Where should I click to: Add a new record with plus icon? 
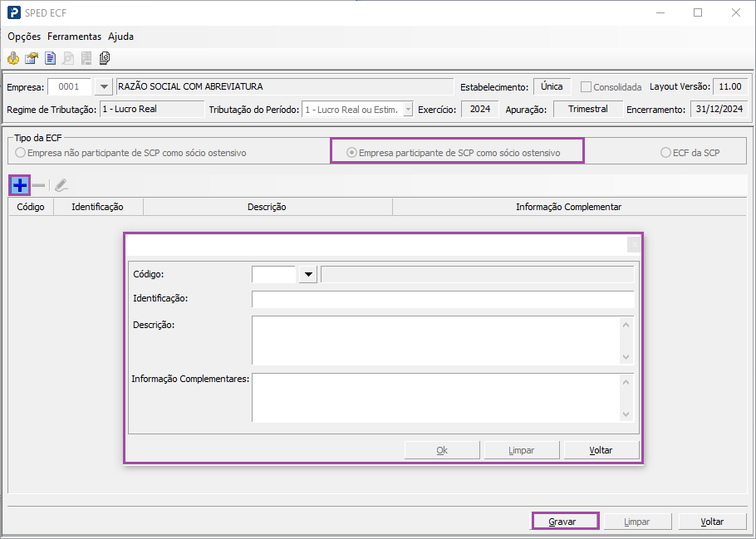(x=20, y=185)
